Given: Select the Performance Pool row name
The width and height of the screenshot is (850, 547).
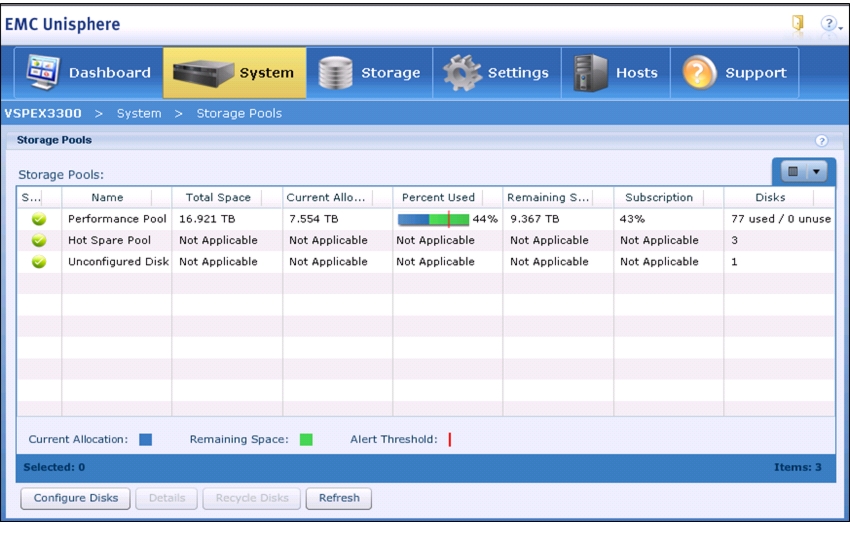Looking at the screenshot, I should pos(117,219).
